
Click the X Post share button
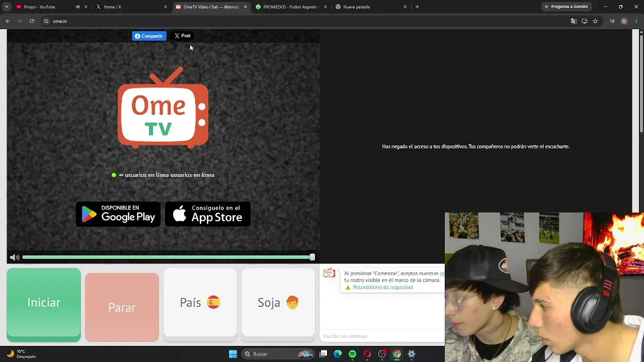point(182,36)
